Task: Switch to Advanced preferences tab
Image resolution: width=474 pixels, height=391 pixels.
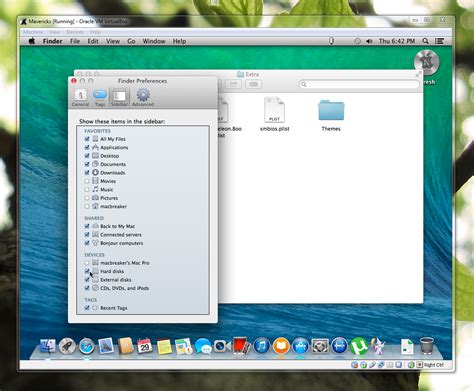Action: tap(143, 98)
